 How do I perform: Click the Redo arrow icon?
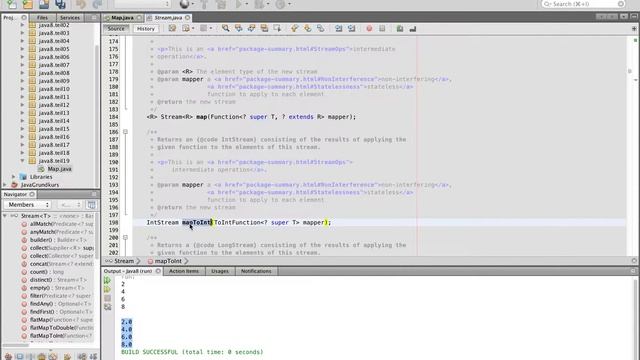97,4
